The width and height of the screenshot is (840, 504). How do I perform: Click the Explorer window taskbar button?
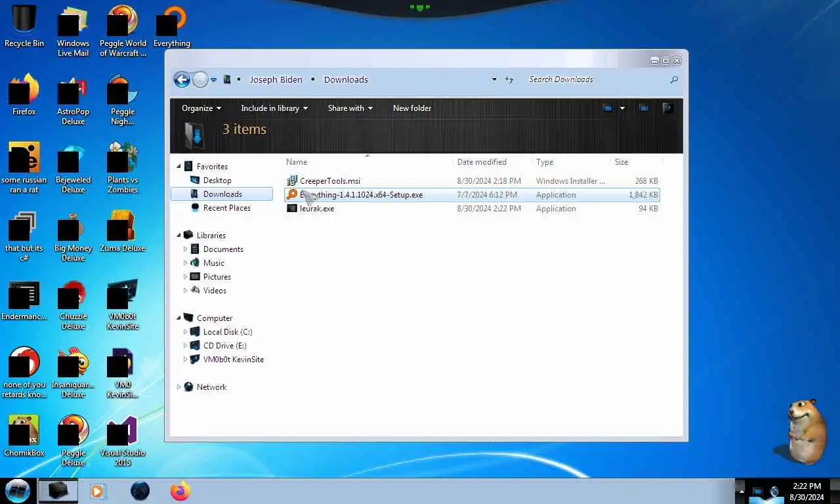tap(58, 491)
